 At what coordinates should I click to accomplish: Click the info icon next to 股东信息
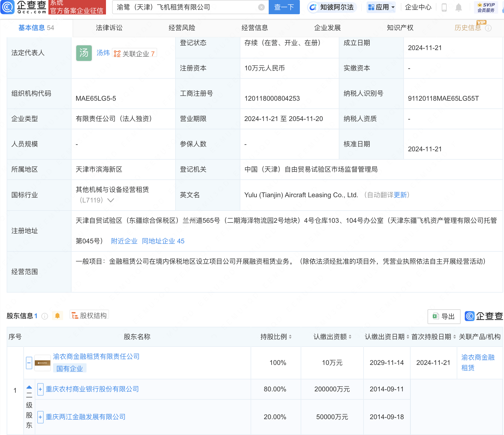point(45,316)
